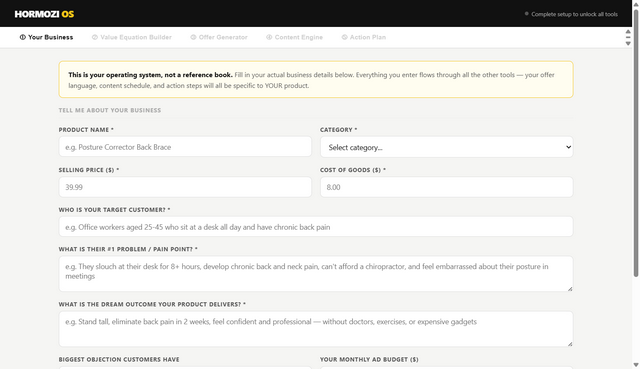Viewport: 640px width, 369px height.
Task: Click the 'Complete setup to unlock all tools' status
Action: coord(571,14)
